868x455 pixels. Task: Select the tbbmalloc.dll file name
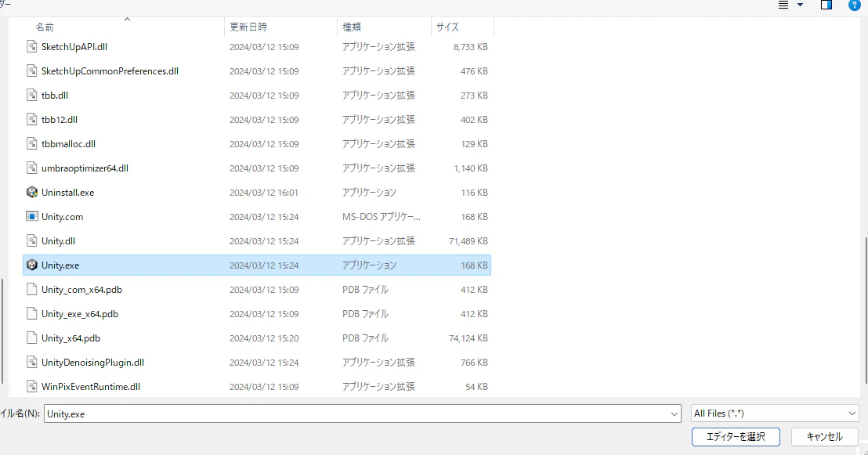pyautogui.click(x=68, y=144)
